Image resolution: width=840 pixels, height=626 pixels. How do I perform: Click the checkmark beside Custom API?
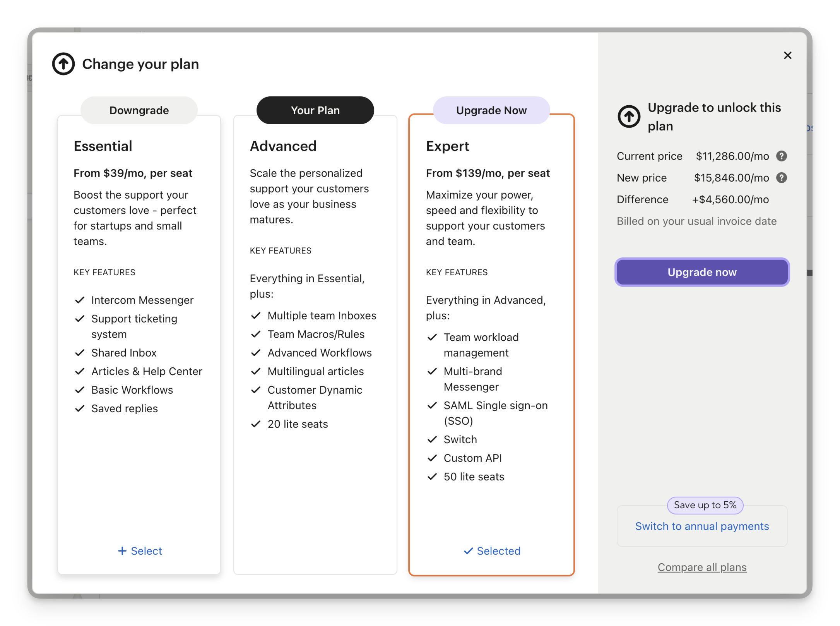tap(432, 458)
